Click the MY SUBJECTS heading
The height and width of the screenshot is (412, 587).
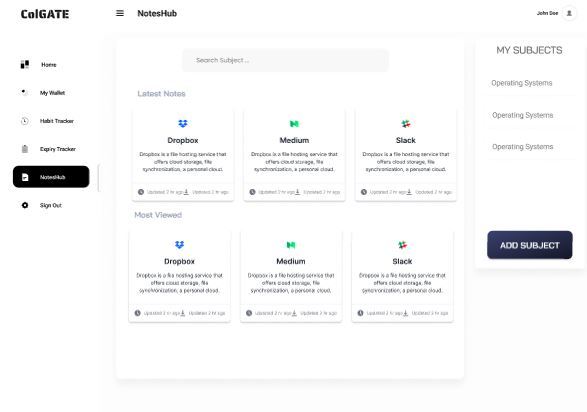tap(529, 50)
